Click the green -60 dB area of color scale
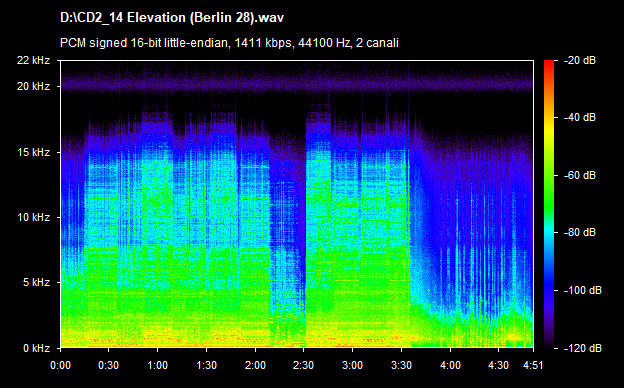Viewport: 624px width, 388px height. point(549,175)
